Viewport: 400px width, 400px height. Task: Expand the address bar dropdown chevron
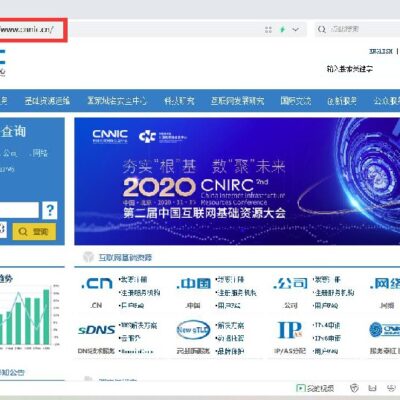(295, 30)
